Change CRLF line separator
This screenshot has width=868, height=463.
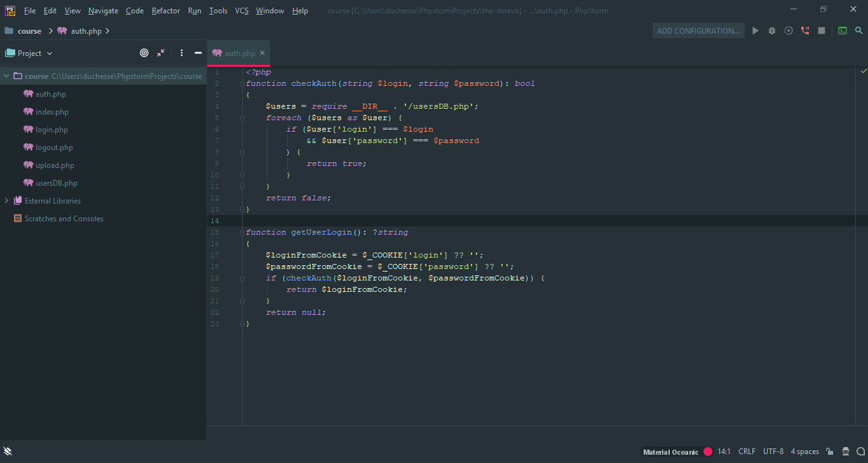747,452
